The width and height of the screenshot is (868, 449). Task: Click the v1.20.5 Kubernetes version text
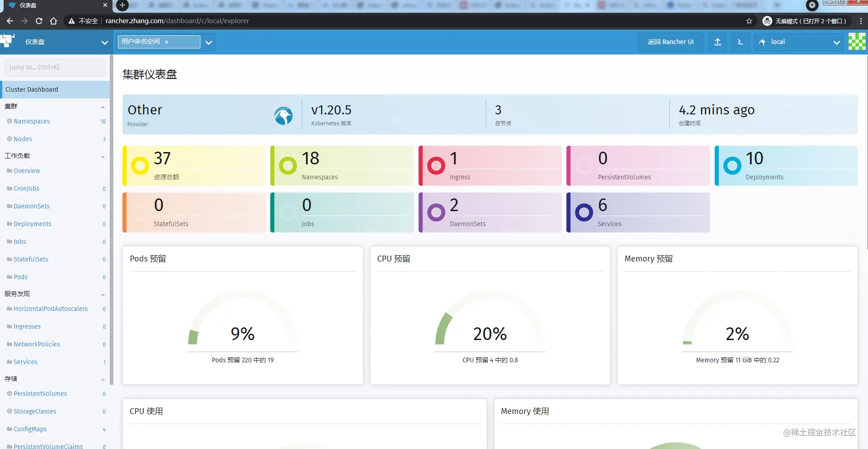[x=331, y=110]
